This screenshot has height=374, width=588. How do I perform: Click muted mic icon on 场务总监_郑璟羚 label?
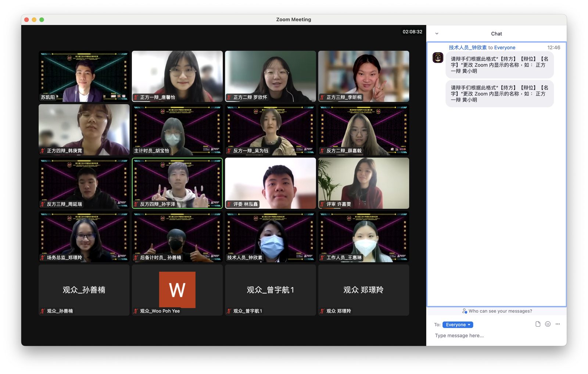click(x=43, y=258)
